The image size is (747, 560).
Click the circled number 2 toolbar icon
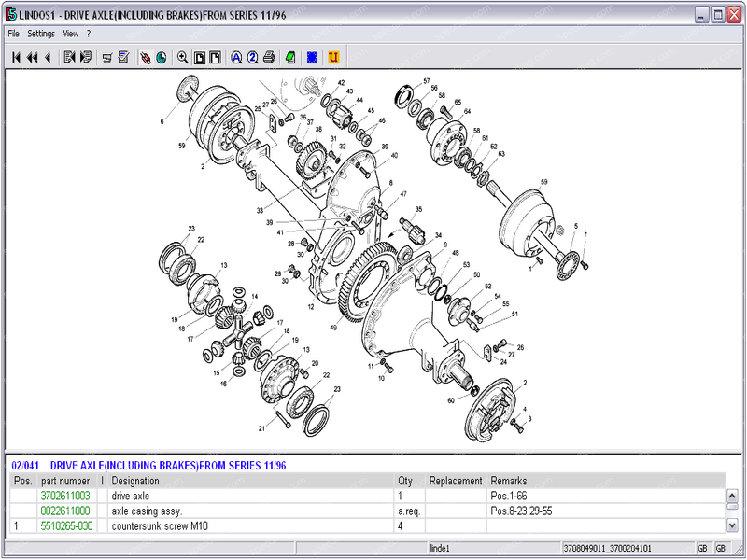coord(253,58)
